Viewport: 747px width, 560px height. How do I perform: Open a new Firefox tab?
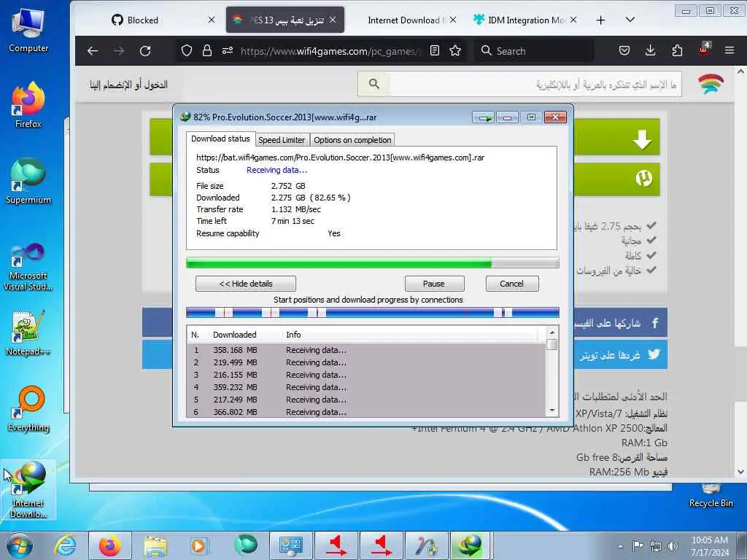(601, 20)
